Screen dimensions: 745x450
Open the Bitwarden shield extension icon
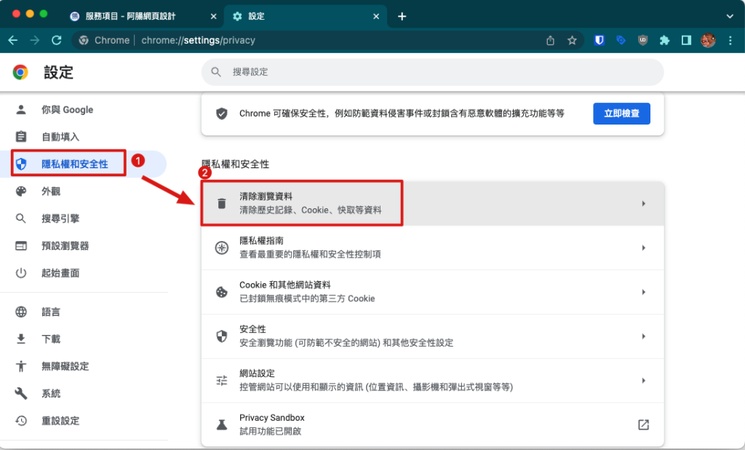click(599, 40)
